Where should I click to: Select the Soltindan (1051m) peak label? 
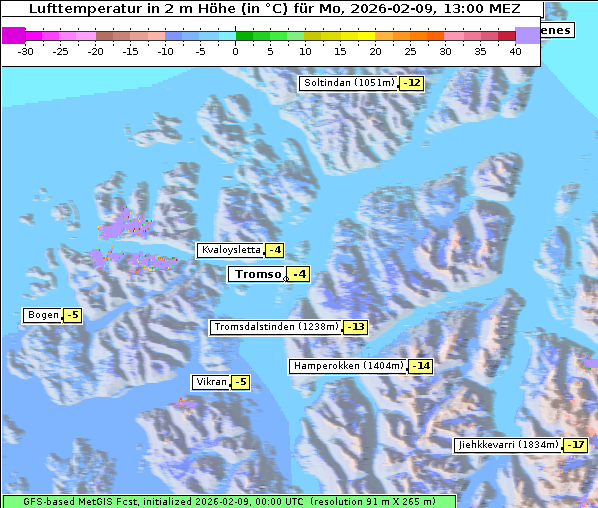[349, 83]
